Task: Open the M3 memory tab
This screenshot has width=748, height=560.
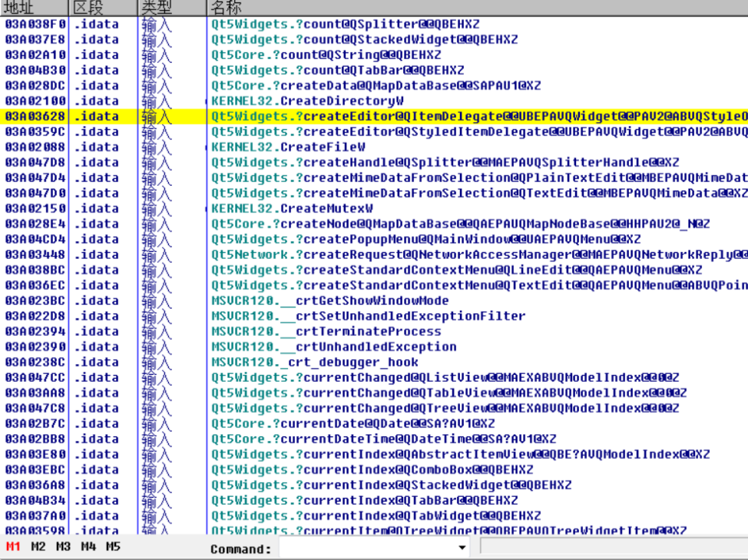Action: click(x=63, y=547)
